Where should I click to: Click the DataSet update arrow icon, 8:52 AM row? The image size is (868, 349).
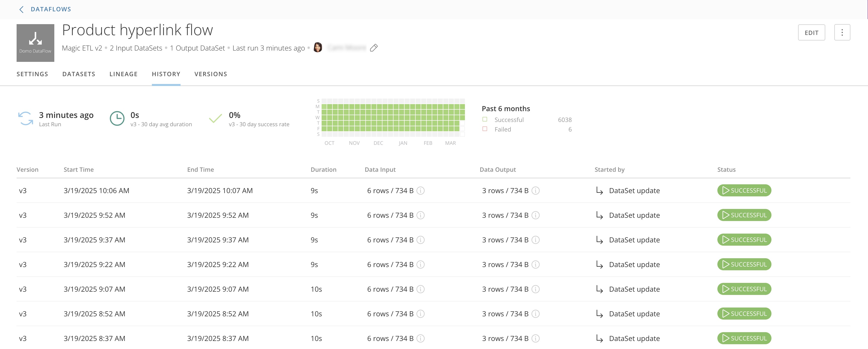coord(599,314)
